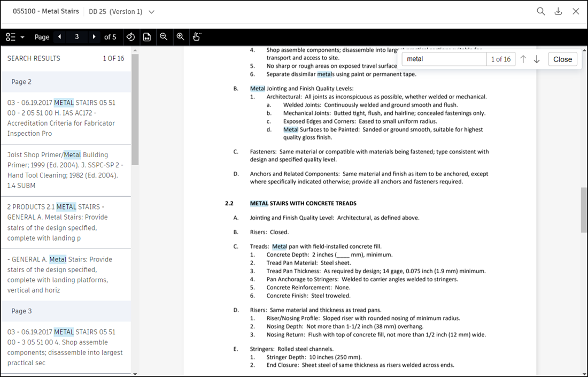Close the document viewer
Viewport: 588px width, 377px height.
point(576,11)
